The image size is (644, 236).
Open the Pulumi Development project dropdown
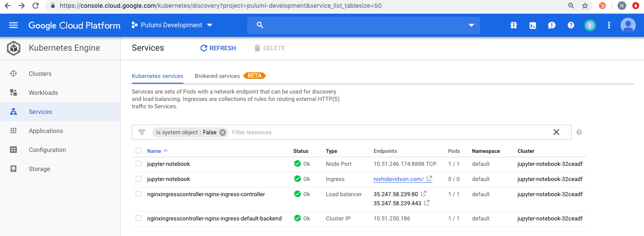[172, 25]
